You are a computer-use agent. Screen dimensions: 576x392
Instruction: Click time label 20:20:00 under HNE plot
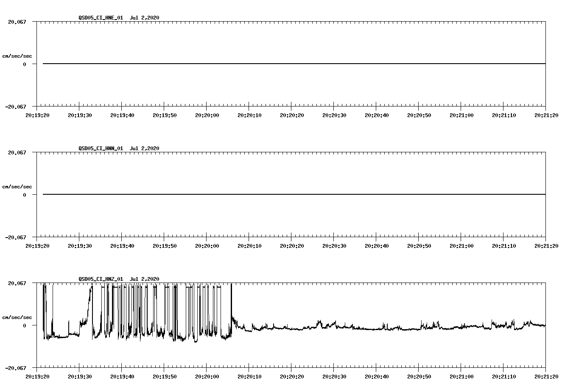[207, 115]
